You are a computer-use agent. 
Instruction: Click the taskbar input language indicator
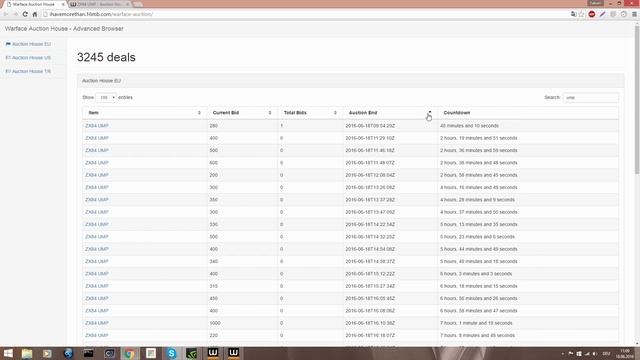pyautogui.click(x=607, y=354)
